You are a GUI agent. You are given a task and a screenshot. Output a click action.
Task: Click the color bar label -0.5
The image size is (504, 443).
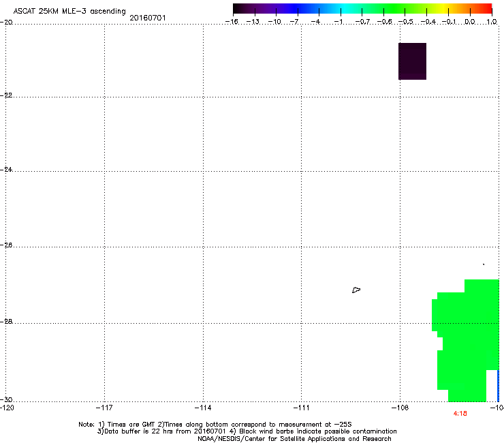406,22
